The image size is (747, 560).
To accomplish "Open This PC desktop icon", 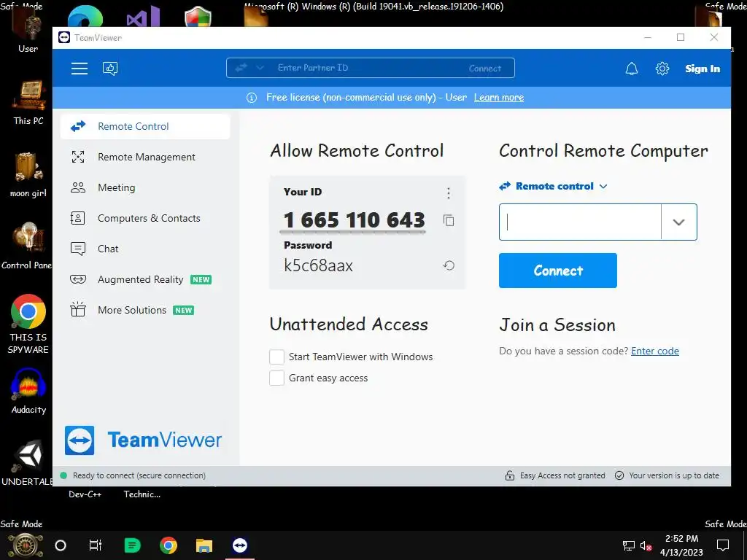I will click(x=28, y=102).
